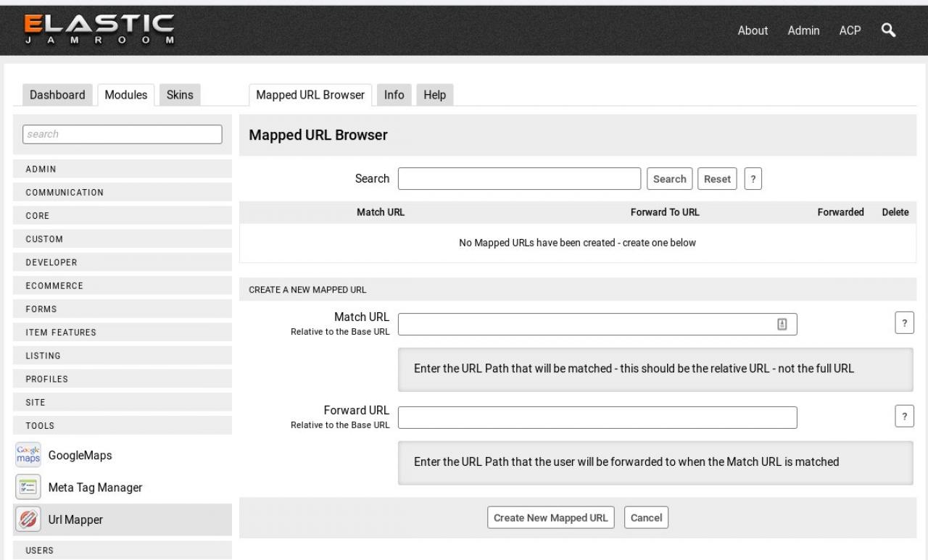
Task: Expand the COMMUNICATION module category
Action: [123, 192]
